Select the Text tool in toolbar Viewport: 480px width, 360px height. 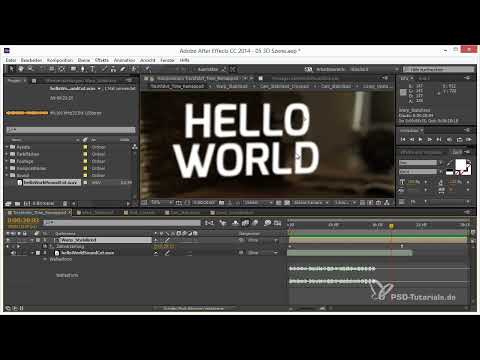tap(92, 69)
